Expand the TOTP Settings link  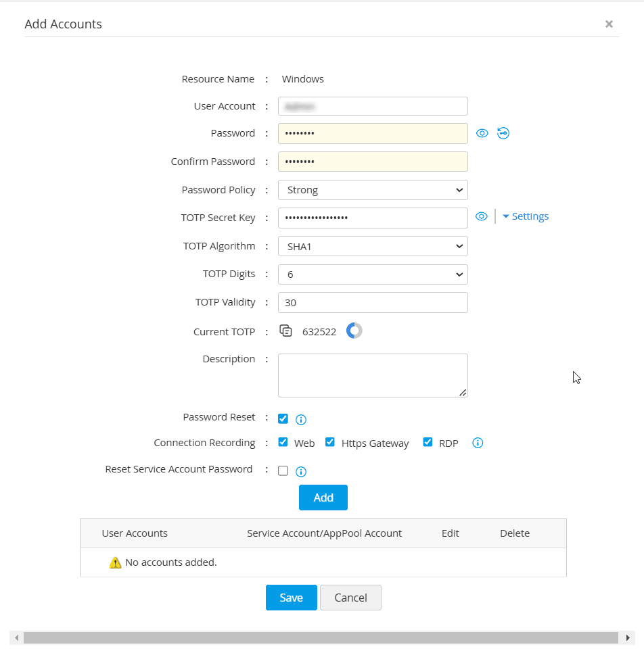pyautogui.click(x=526, y=216)
